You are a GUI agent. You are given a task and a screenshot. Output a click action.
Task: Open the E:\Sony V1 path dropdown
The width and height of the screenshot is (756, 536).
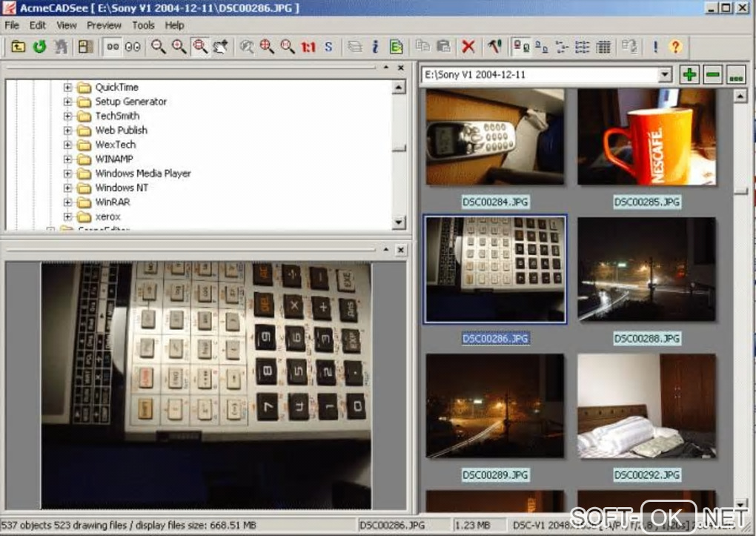tap(665, 75)
